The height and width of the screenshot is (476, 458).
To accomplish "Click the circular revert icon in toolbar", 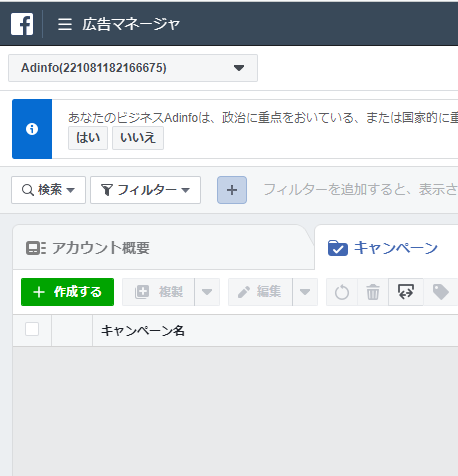I will [342, 292].
